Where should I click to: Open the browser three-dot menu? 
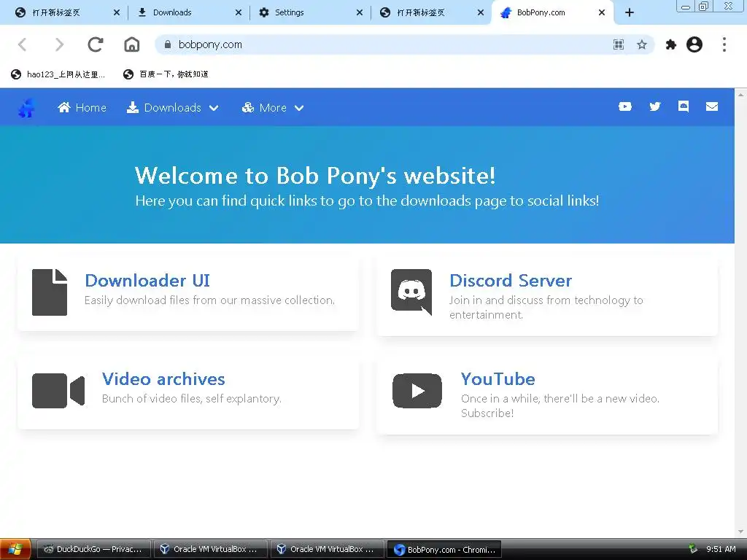pos(724,44)
